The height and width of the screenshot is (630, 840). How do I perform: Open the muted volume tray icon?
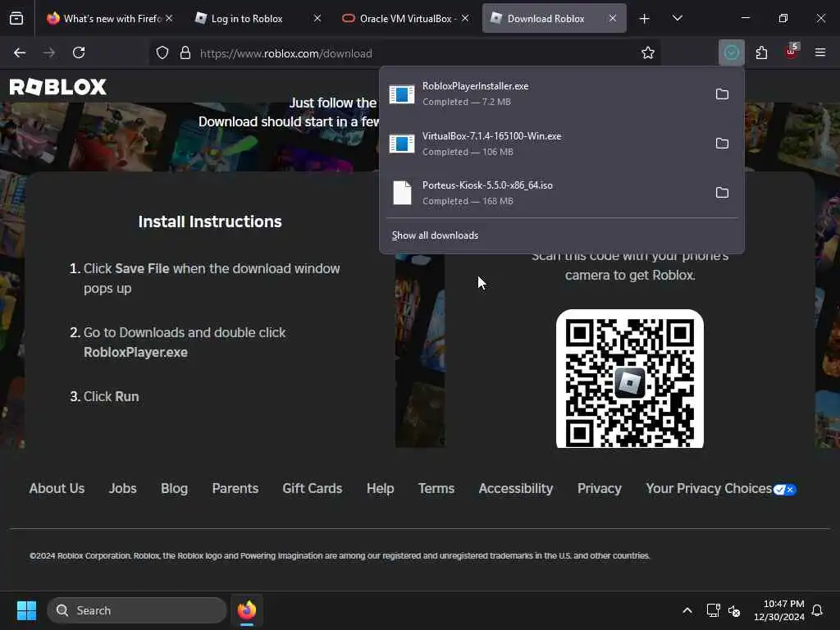734,610
